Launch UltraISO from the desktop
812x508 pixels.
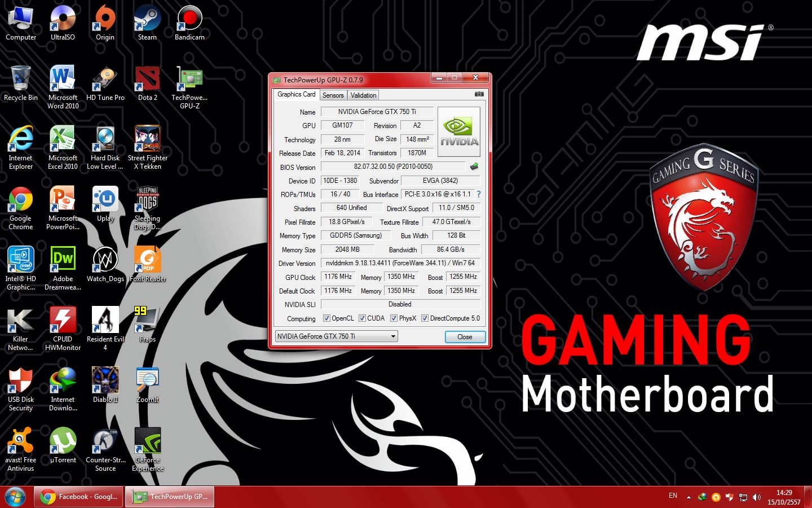click(63, 23)
